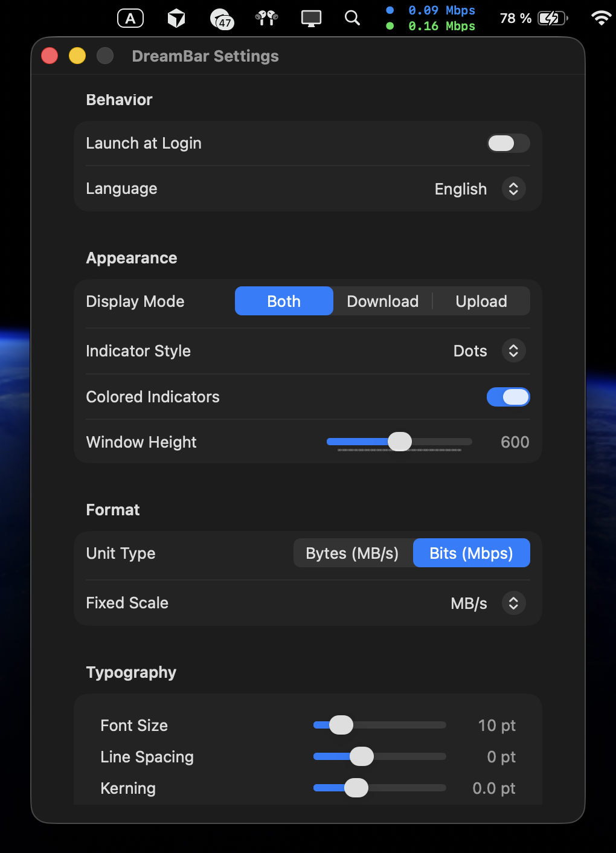Screen dimensions: 616x853
Task: Click the Window Height value 600
Action: [515, 442]
